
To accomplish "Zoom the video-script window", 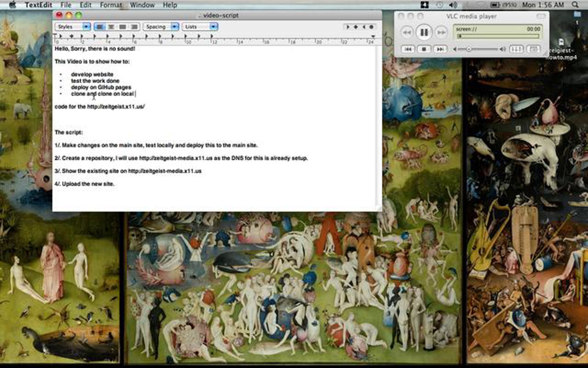I will 79,15.
